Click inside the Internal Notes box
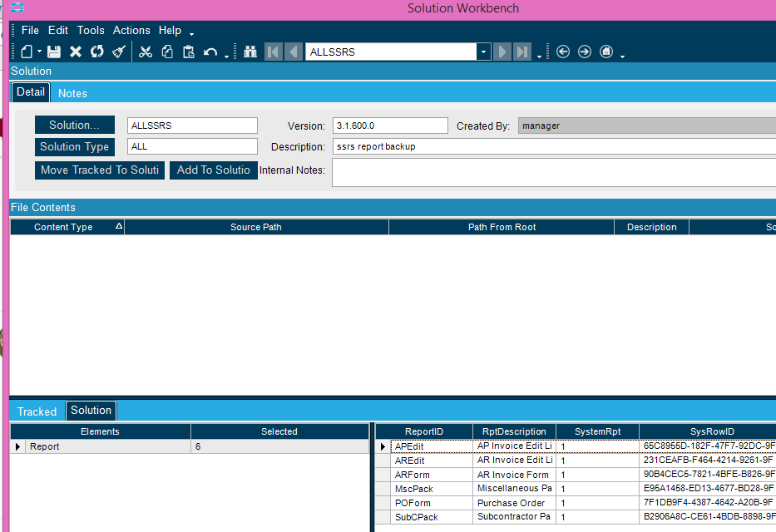This screenshot has width=776, height=532. click(x=554, y=173)
